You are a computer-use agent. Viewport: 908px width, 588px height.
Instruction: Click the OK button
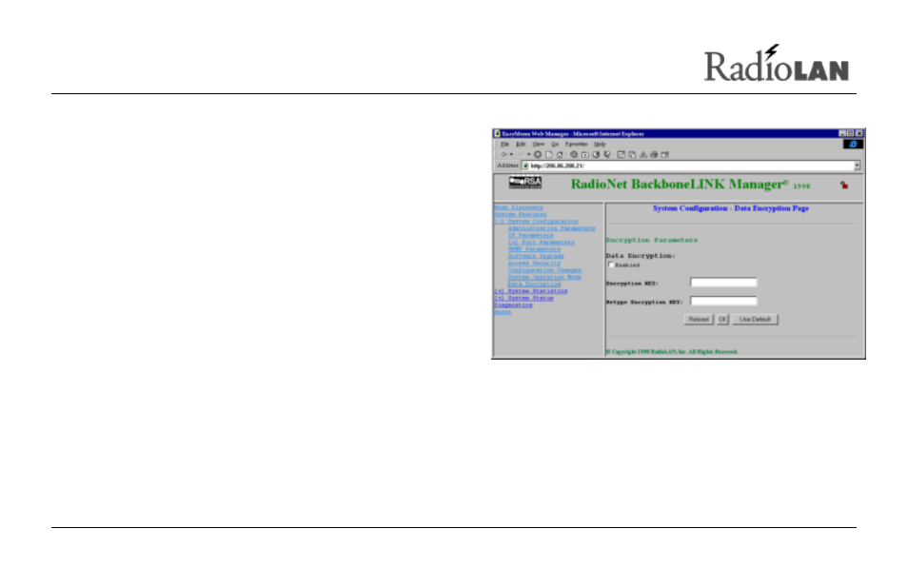[722, 320]
